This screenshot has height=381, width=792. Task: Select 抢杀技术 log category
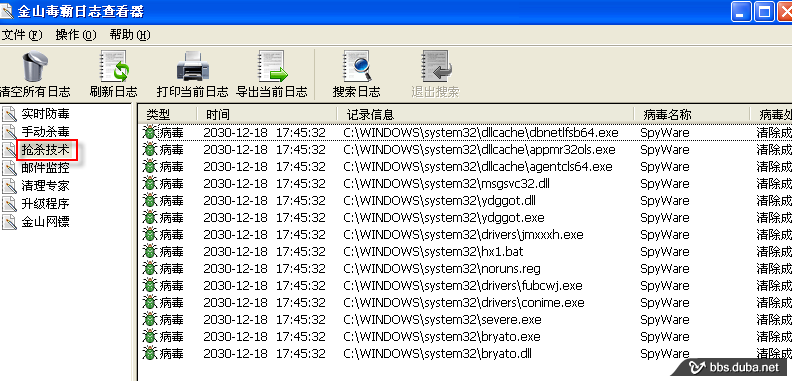[45, 150]
